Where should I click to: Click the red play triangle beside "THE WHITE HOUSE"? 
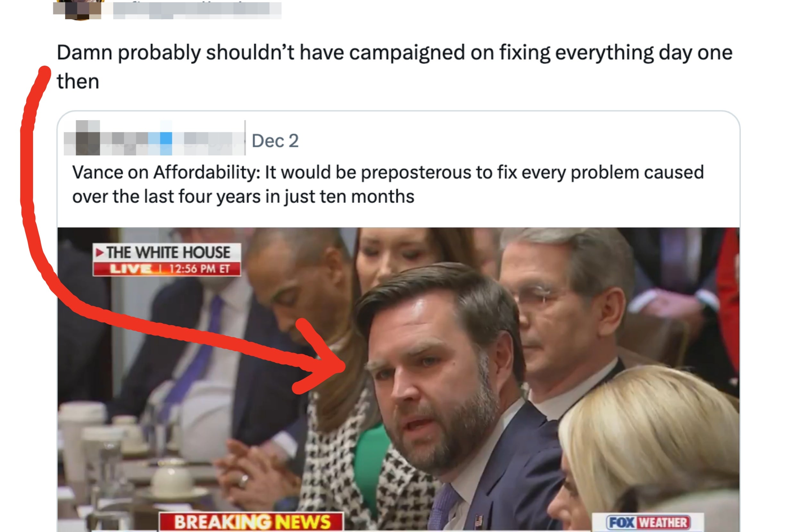click(99, 253)
